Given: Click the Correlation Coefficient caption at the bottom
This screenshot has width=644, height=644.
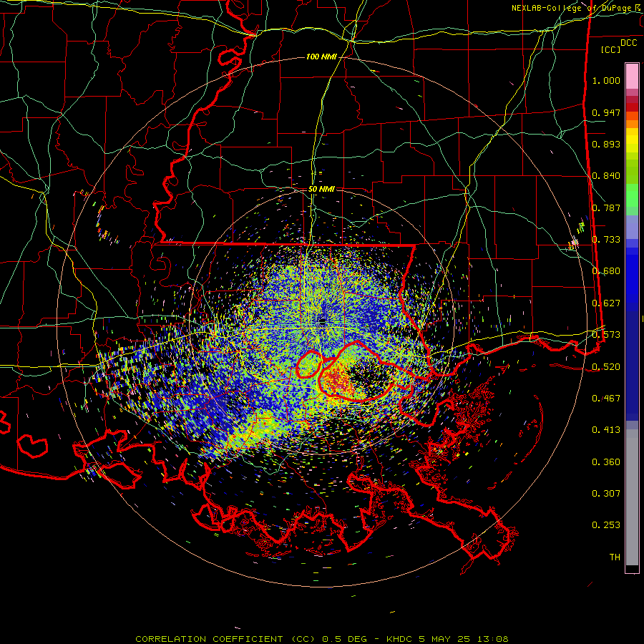Looking at the screenshot, I should click(x=322, y=639).
